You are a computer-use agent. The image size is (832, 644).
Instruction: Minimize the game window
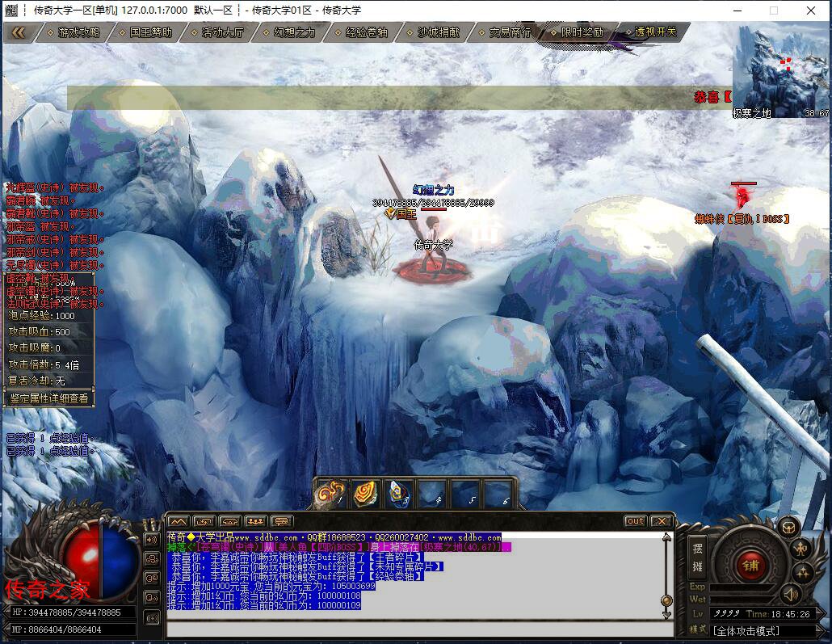click(737, 11)
